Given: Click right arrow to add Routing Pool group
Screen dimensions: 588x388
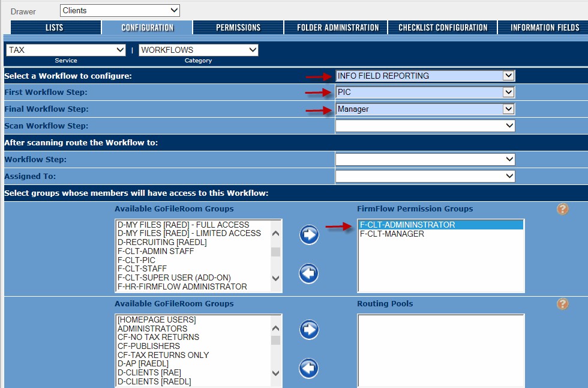Looking at the screenshot, I should point(309,330).
